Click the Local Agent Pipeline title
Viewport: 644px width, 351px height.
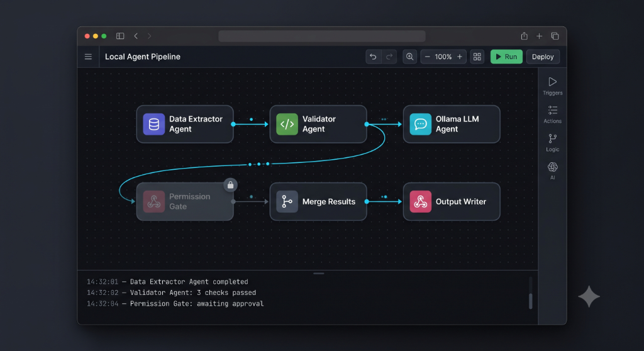click(143, 57)
